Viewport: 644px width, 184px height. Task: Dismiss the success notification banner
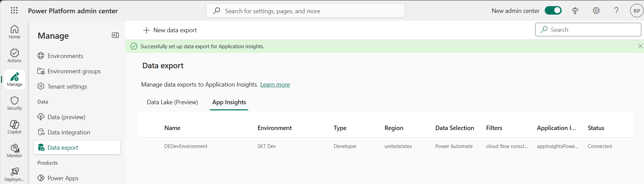coord(640,46)
